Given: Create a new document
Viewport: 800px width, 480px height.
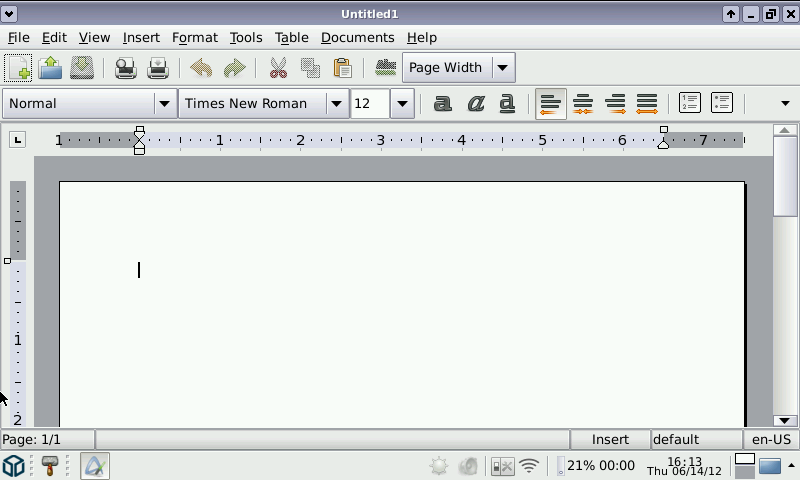Looking at the screenshot, I should [x=19, y=68].
